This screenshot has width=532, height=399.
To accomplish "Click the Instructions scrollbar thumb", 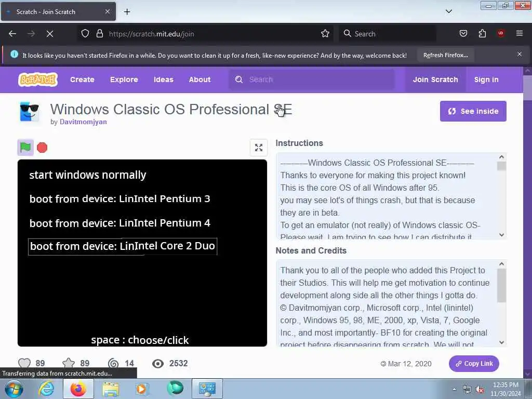I will click(501, 166).
